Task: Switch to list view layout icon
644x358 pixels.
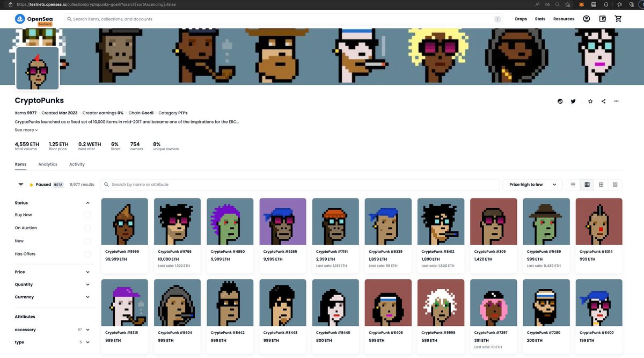Action: click(573, 185)
